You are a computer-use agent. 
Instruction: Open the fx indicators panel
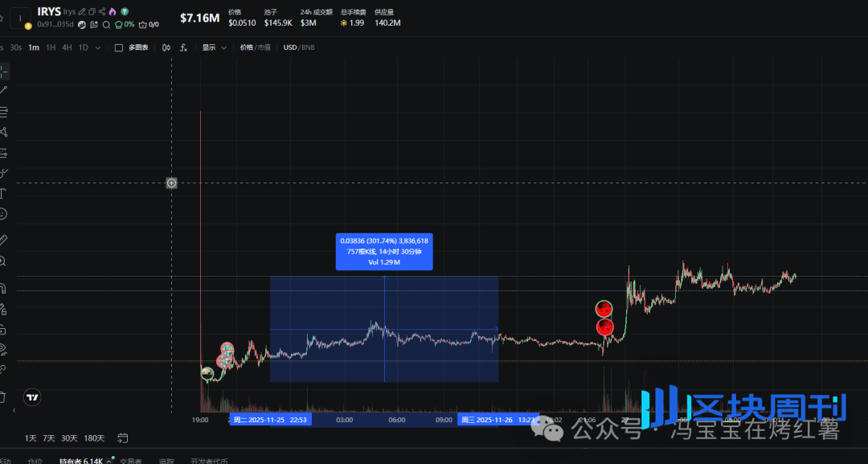pyautogui.click(x=183, y=47)
